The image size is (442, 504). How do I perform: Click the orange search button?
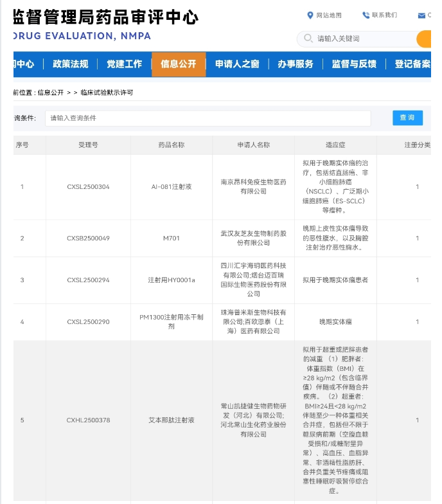tap(424, 39)
